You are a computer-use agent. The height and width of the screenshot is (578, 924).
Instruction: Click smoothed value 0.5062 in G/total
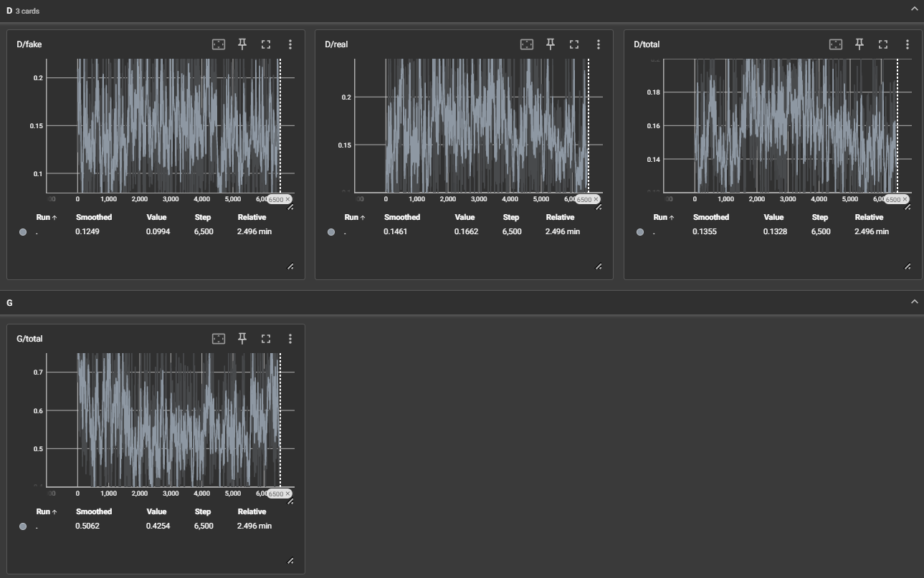87,526
